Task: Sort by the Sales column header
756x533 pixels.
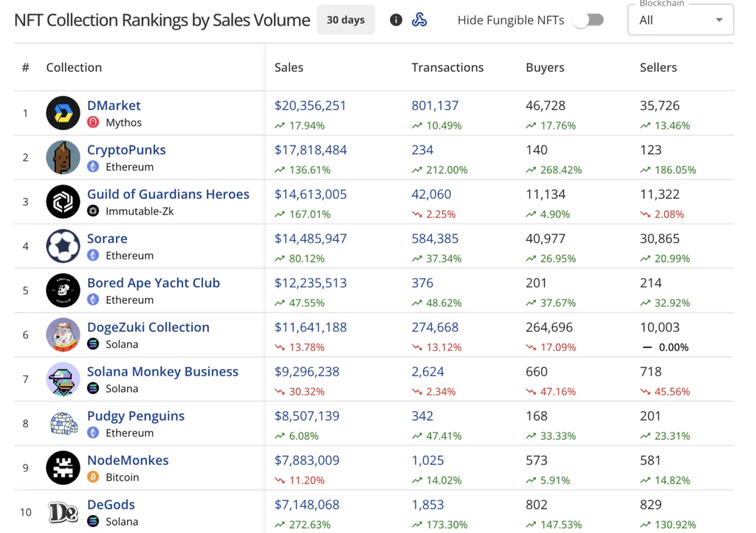Action: click(289, 67)
